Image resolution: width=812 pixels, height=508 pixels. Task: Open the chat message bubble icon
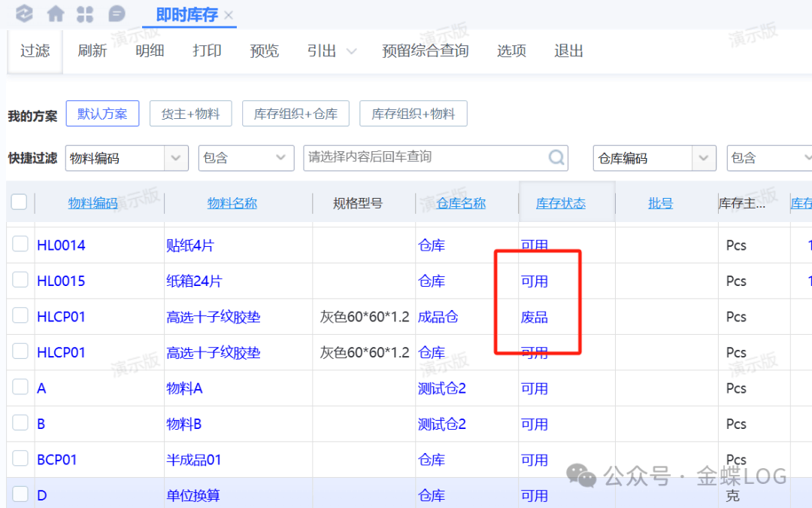[117, 14]
